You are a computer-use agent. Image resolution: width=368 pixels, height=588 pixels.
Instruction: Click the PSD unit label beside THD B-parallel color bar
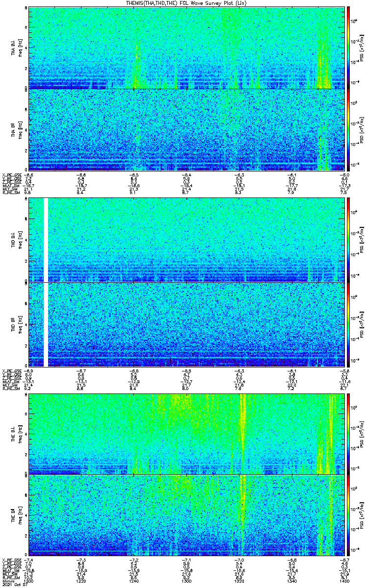[363, 324]
